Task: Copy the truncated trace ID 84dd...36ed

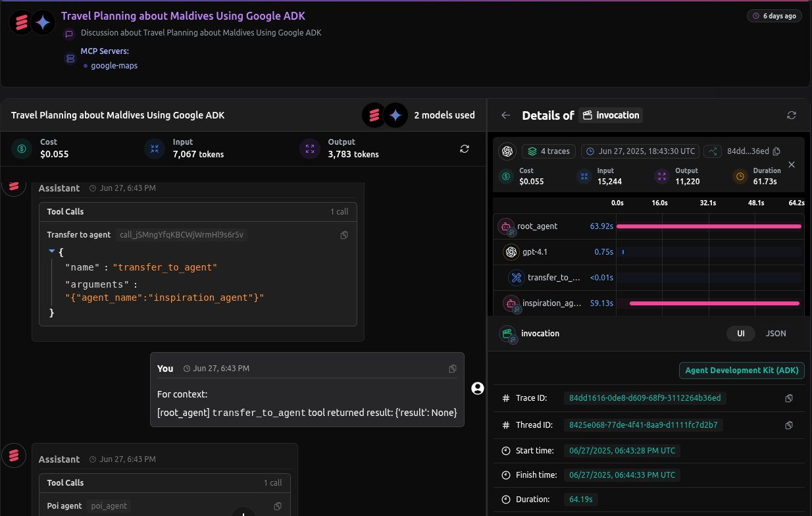Action: [776, 151]
